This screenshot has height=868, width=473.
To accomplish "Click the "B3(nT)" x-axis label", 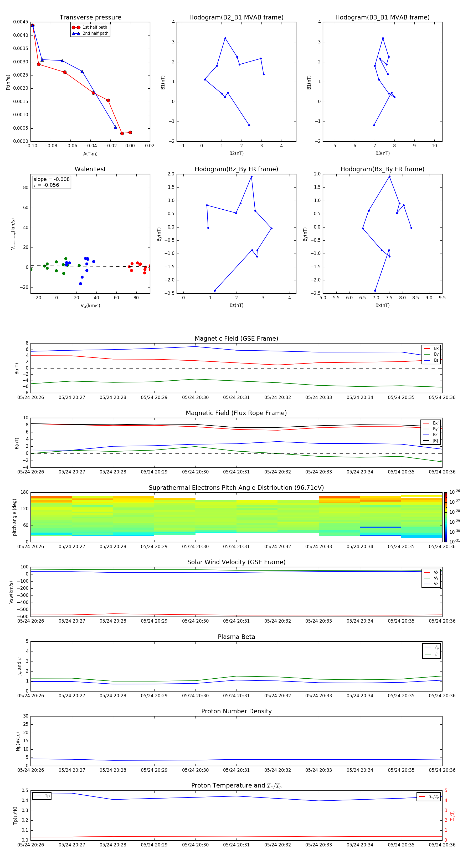I will pos(382,153).
